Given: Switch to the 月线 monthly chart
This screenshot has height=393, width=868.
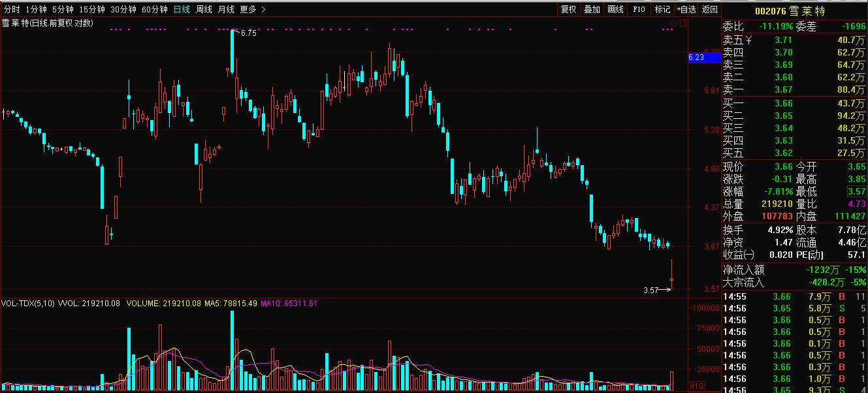Looking at the screenshot, I should (x=226, y=9).
